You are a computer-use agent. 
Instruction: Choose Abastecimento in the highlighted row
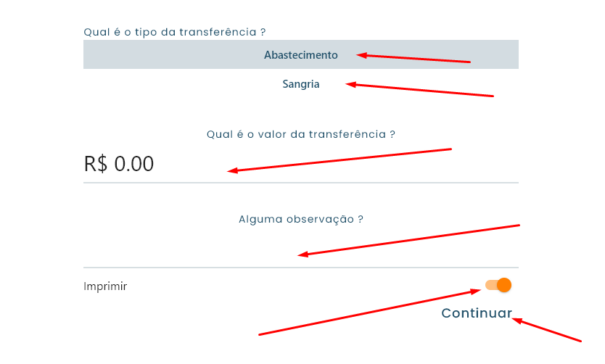tap(300, 55)
